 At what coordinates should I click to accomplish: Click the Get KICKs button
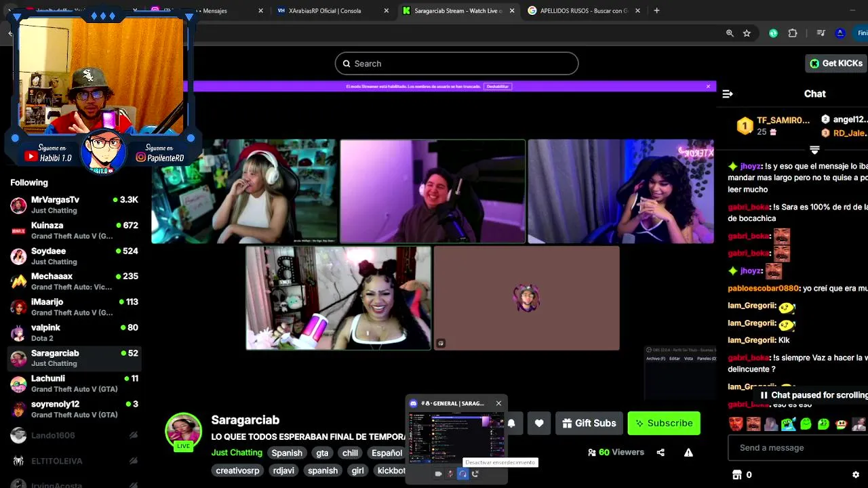point(836,63)
